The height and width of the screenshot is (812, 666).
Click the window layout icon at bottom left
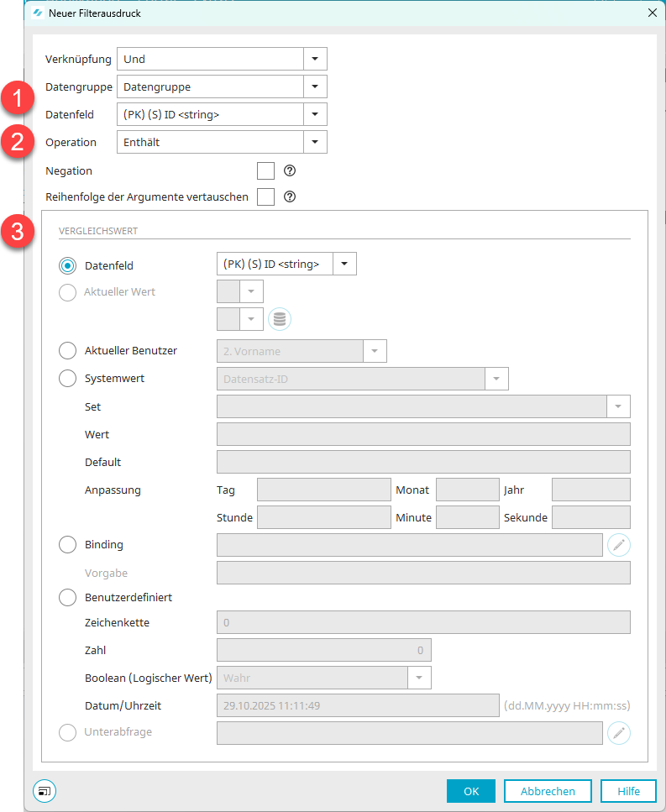pyautogui.click(x=44, y=791)
